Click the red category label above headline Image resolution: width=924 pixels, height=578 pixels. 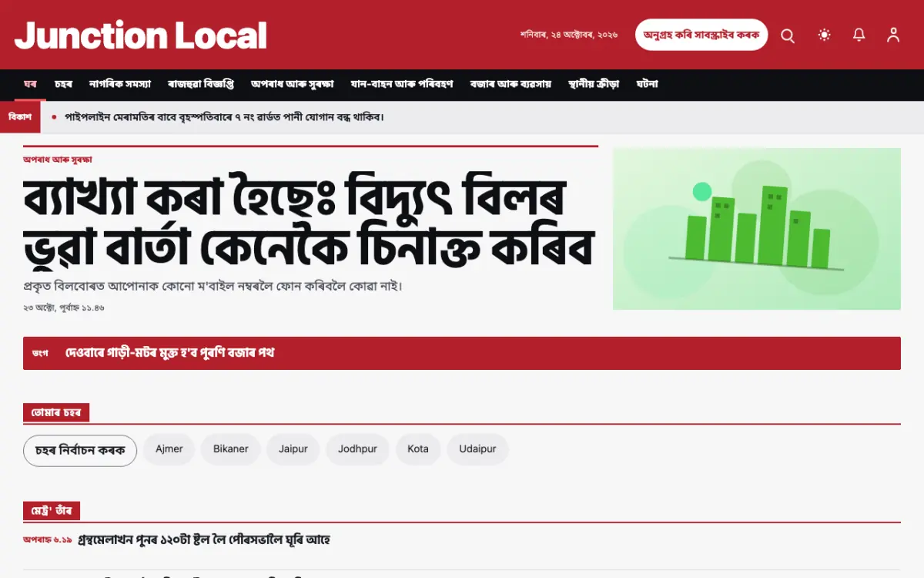coord(58,160)
